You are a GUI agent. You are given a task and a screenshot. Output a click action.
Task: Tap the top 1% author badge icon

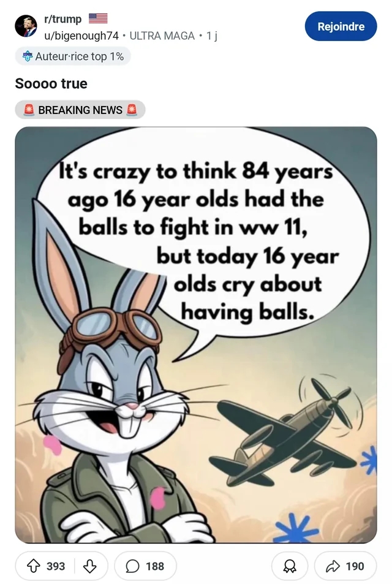(x=28, y=56)
